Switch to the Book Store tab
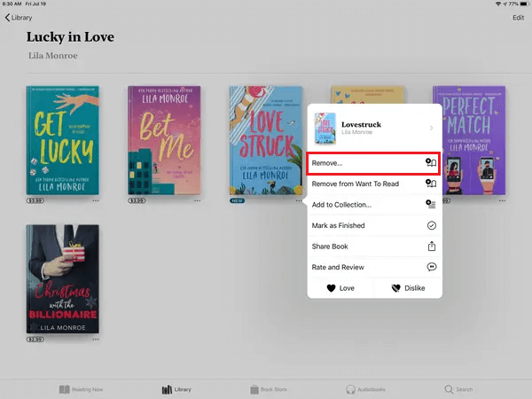532x399 pixels. tap(267, 389)
